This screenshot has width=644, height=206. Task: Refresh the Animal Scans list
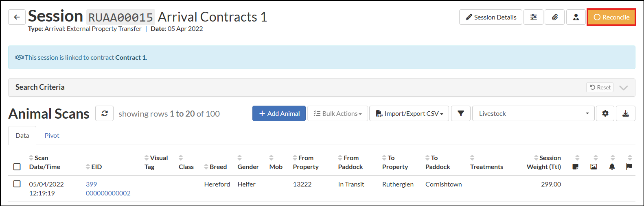click(x=104, y=113)
